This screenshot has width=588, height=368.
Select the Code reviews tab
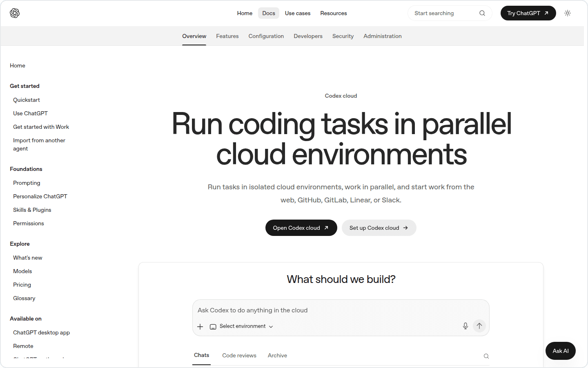[239, 355]
